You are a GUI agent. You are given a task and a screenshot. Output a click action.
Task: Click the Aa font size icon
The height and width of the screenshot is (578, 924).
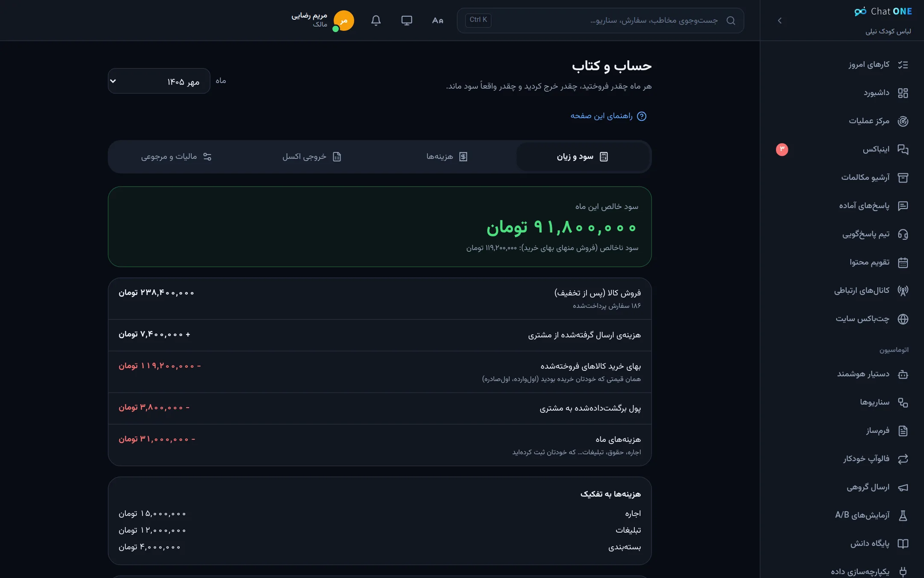point(437,21)
